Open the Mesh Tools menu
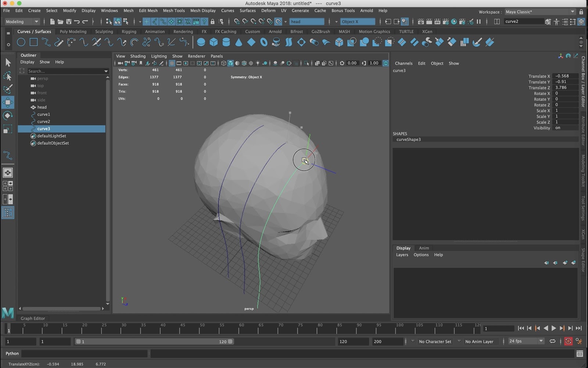The image size is (588, 368). [173, 11]
